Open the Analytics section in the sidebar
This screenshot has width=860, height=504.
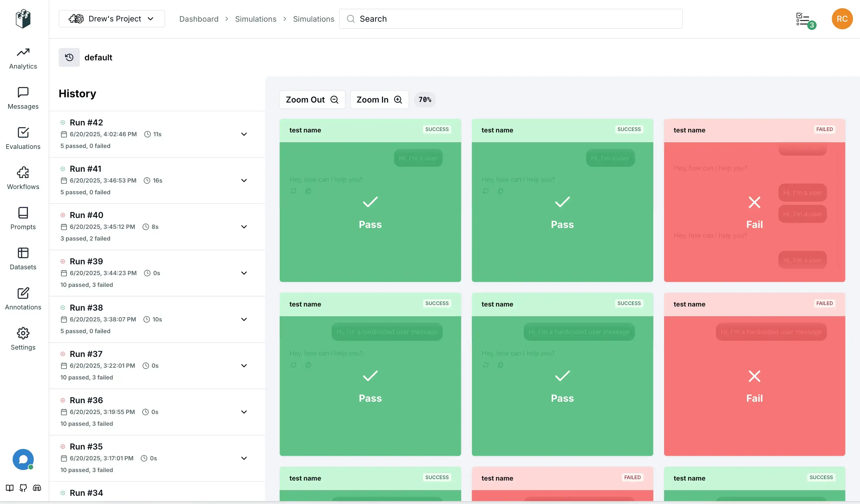click(23, 58)
